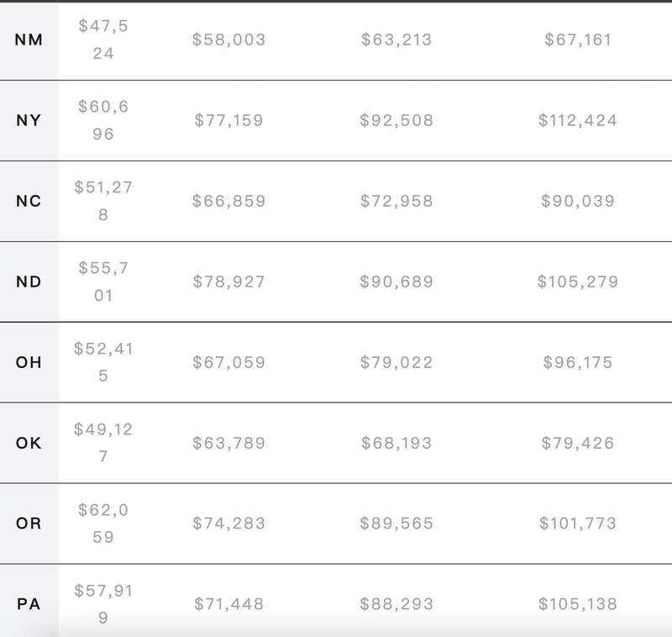The width and height of the screenshot is (672, 637).
Task: Select the OH state row label
Action: coord(29,362)
